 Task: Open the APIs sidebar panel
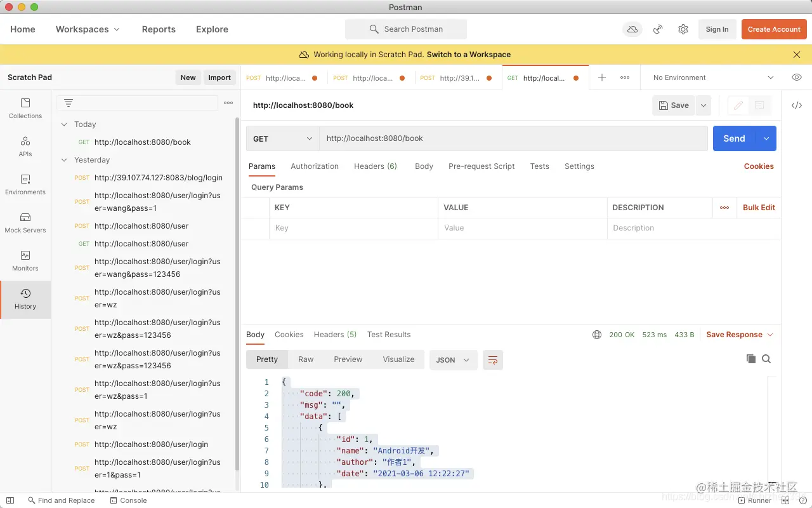tap(25, 147)
